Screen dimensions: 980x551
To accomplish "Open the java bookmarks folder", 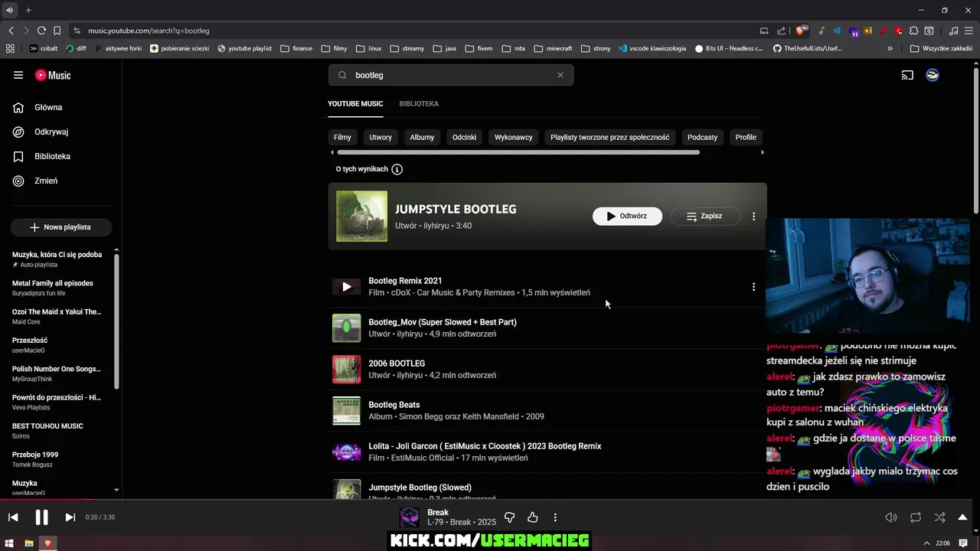I will (445, 48).
